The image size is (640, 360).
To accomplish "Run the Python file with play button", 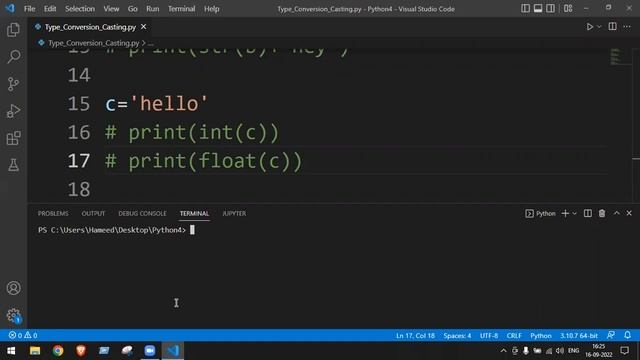I will tap(589, 27).
